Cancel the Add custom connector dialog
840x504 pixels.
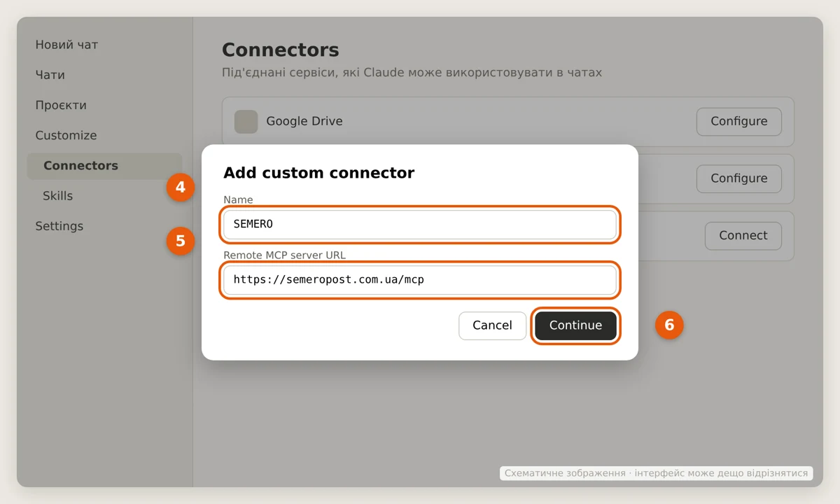(492, 325)
